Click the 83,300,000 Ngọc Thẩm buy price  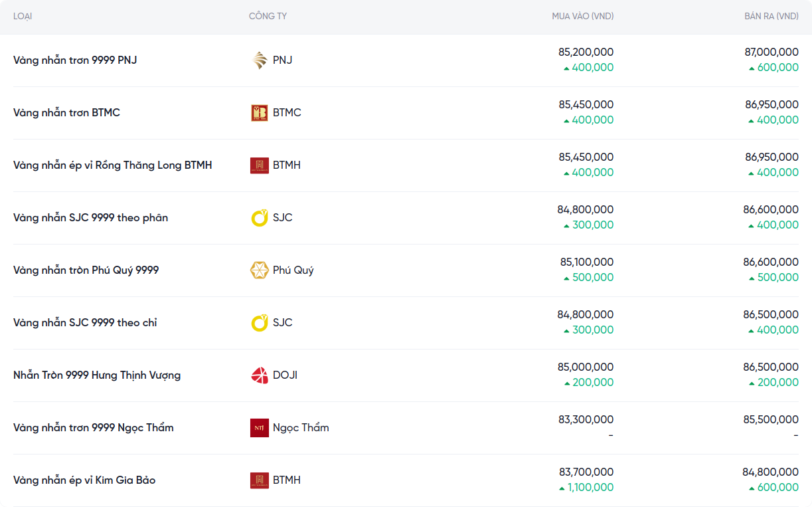(586, 419)
